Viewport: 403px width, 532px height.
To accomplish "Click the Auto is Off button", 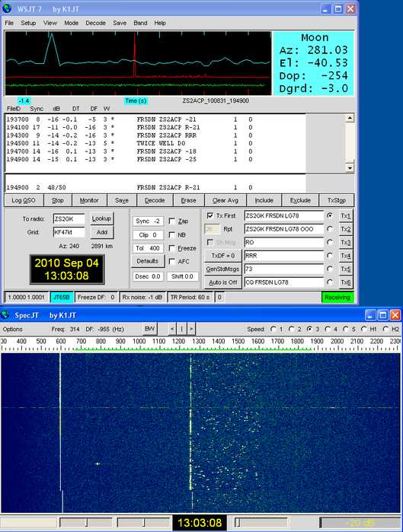I will (x=222, y=282).
